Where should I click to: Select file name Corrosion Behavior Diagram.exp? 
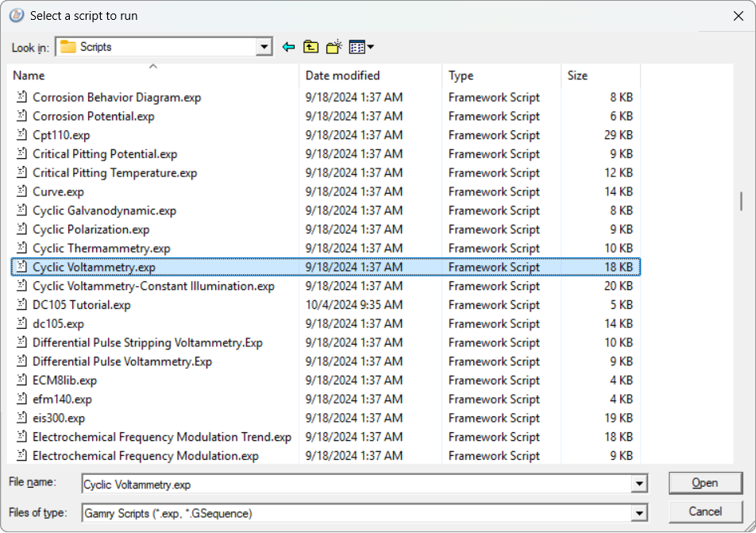click(x=117, y=98)
